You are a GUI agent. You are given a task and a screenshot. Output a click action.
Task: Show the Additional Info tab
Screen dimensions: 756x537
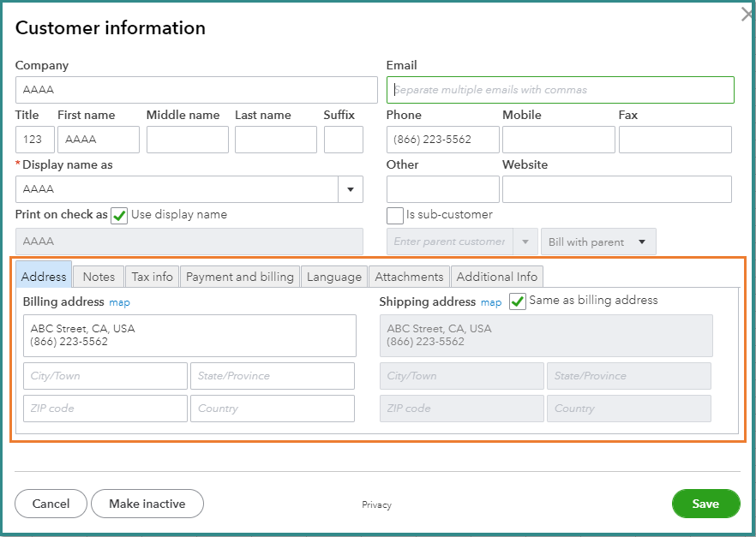click(x=497, y=277)
